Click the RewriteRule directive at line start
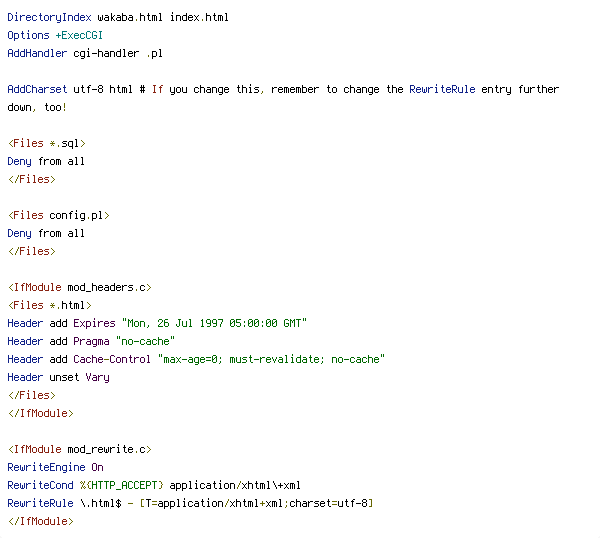Viewport: 600px width, 538px height. pos(40,503)
